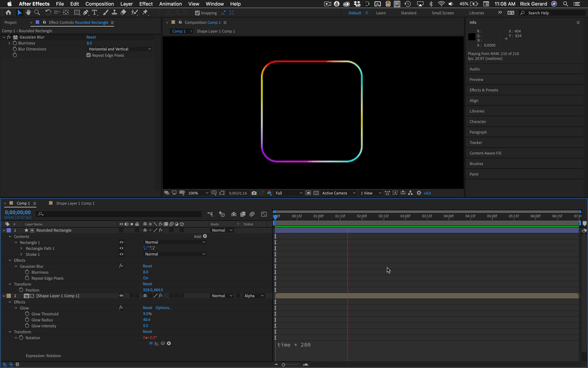
Task: Click Reset for Gaussian Blur effect
Action: [x=91, y=37]
